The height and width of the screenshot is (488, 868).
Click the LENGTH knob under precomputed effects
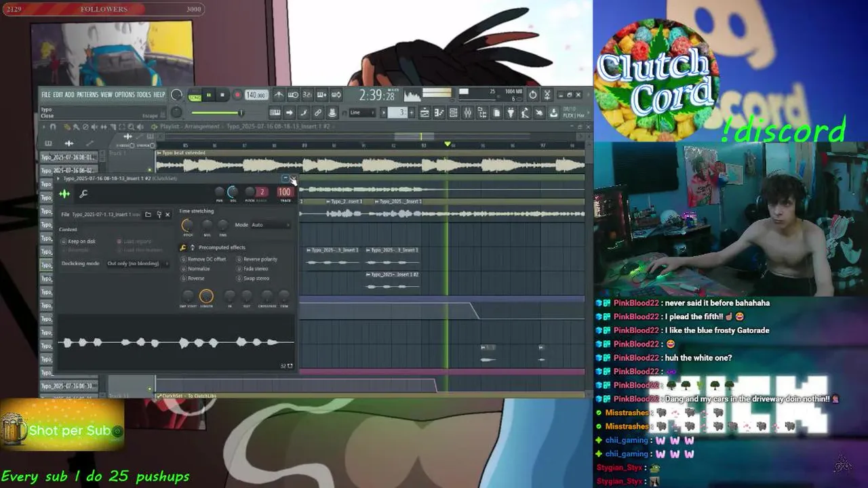(206, 296)
